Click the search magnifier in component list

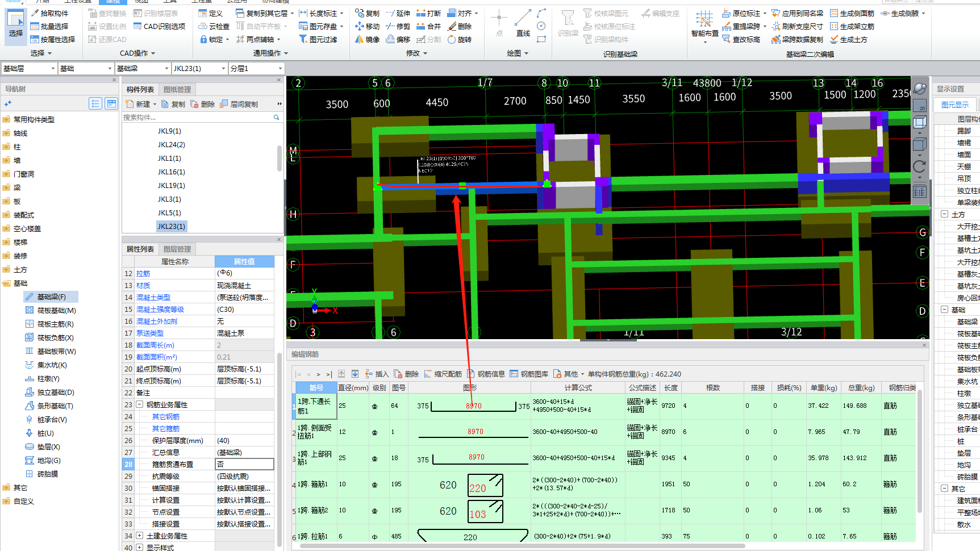coord(277,118)
